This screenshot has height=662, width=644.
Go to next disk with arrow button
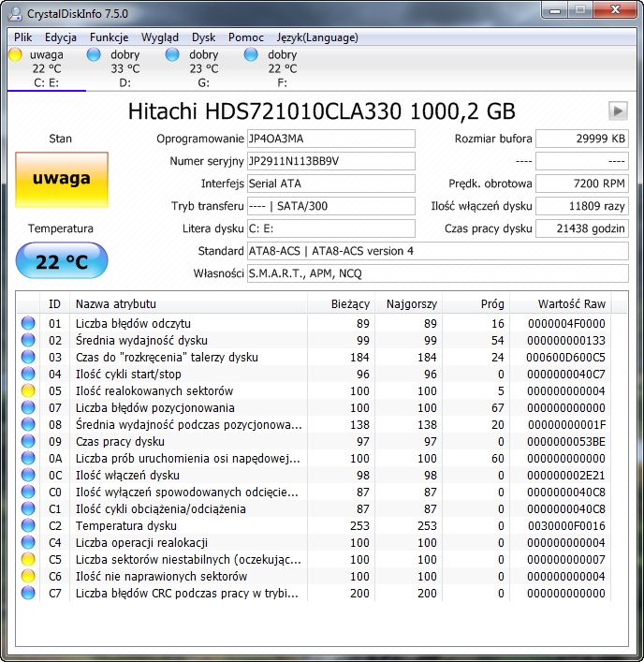(x=618, y=111)
